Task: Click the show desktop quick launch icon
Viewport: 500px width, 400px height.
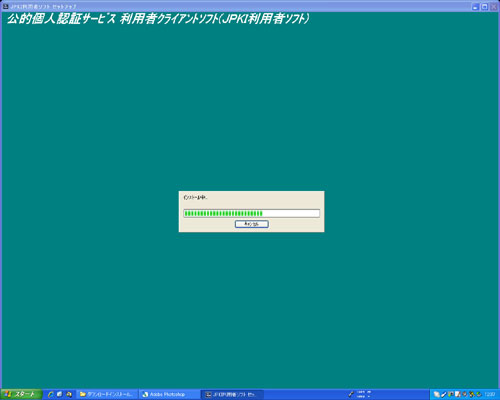Action: tap(60, 394)
